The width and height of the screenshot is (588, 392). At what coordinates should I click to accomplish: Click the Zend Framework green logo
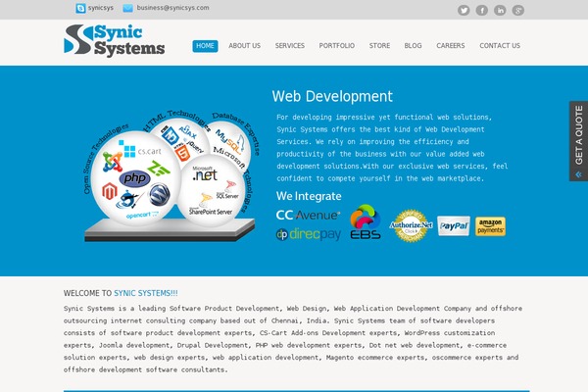point(159,168)
